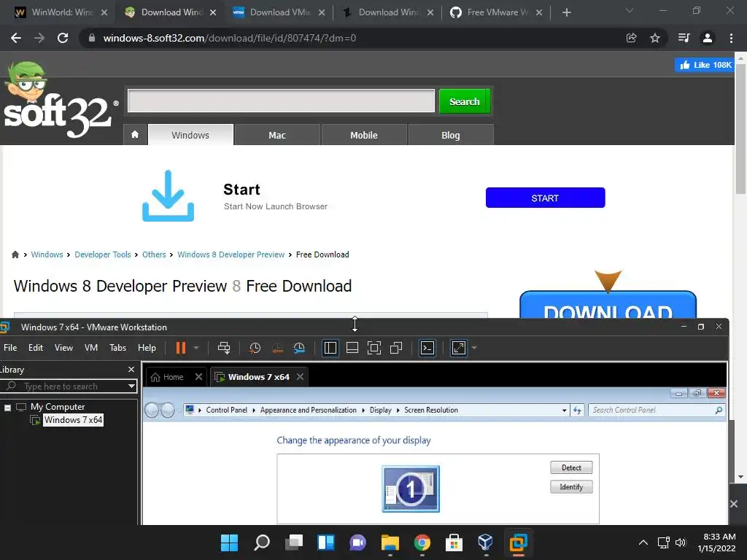Click Appearance and Personalization in the breadcrumb
747x560 pixels.
pyautogui.click(x=309, y=410)
